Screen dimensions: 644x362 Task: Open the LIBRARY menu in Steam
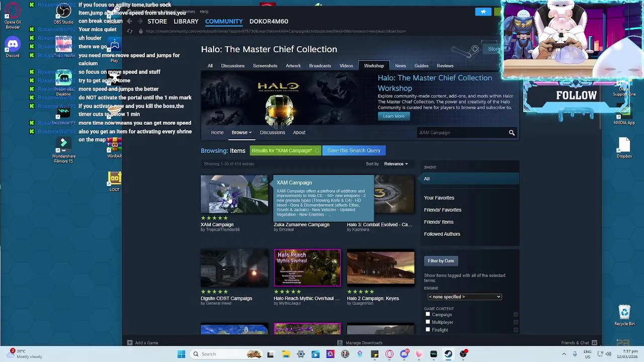click(x=186, y=21)
